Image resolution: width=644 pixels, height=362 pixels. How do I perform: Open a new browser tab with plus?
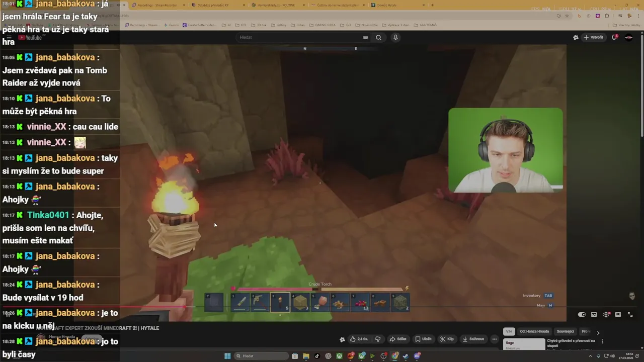(x=433, y=5)
